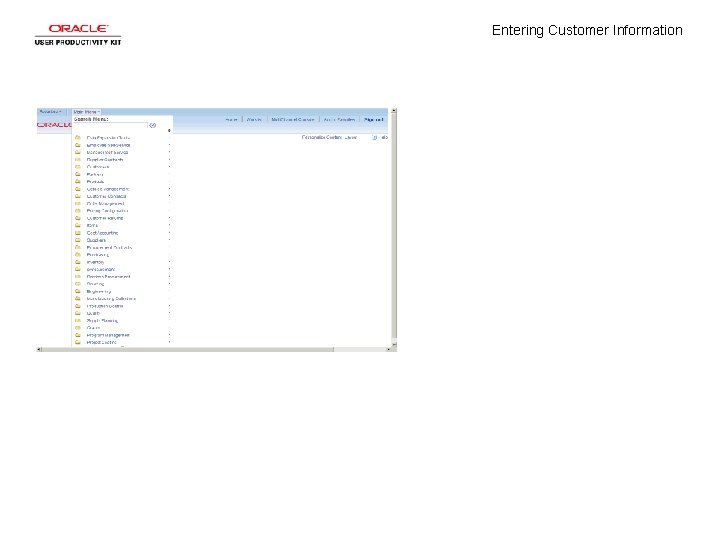The height and width of the screenshot is (540, 720).
Task: Click the vertical scrollbar down arrow
Action: (394, 344)
